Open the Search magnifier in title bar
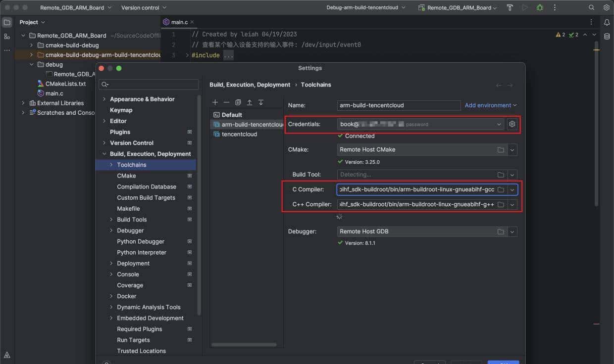This screenshot has width=614, height=364. pyautogui.click(x=591, y=7)
